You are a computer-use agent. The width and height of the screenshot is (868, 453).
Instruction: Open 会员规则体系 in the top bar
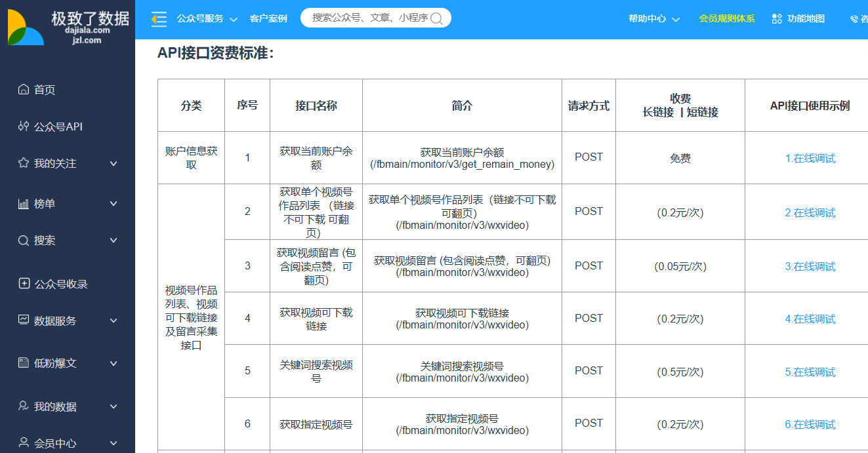tap(727, 19)
